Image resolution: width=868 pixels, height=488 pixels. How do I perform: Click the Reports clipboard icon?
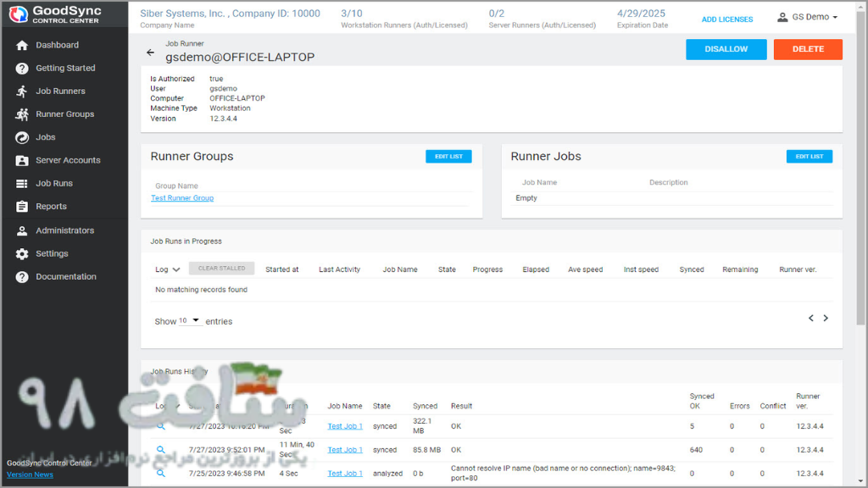22,207
